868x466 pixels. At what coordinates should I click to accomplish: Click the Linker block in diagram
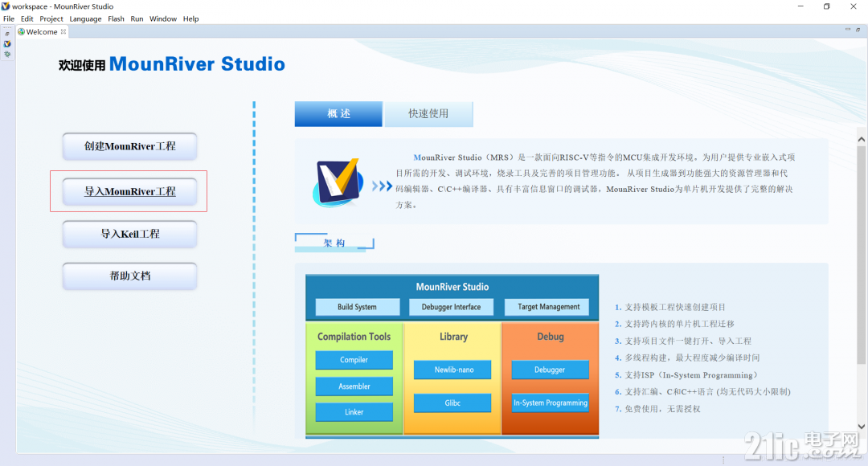(354, 411)
